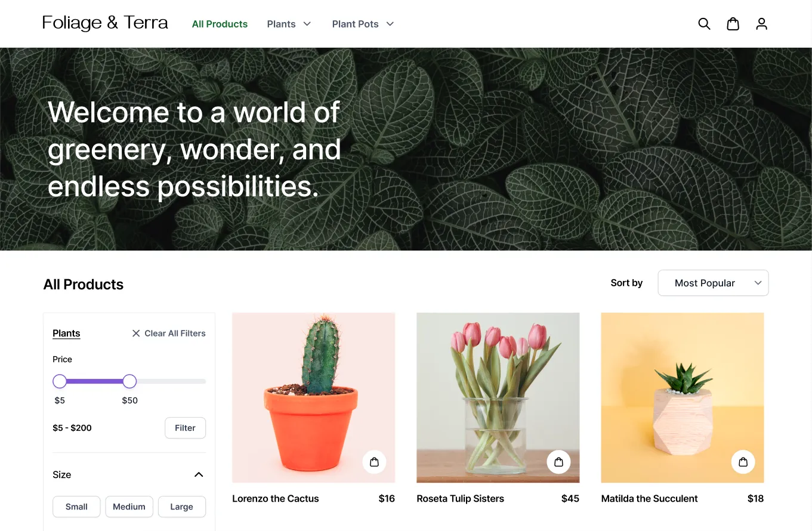Image resolution: width=812 pixels, height=531 pixels.
Task: Click the $50 price slider handle
Action: 129,381
